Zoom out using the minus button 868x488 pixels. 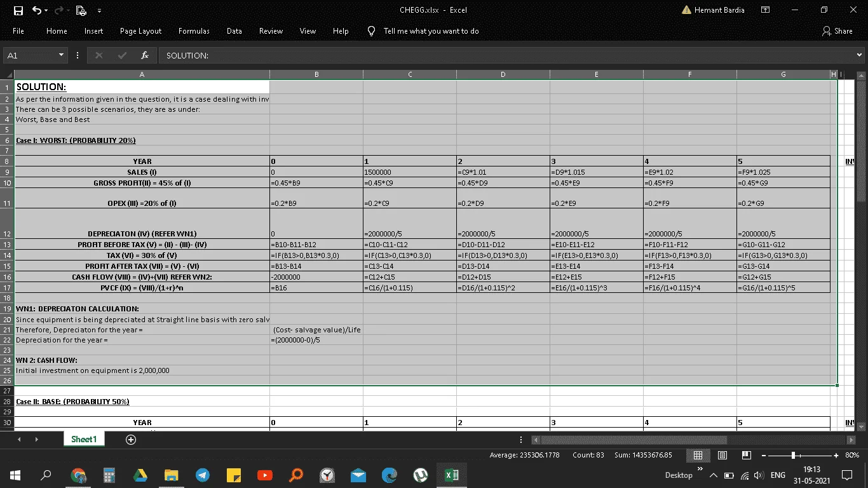click(x=763, y=455)
